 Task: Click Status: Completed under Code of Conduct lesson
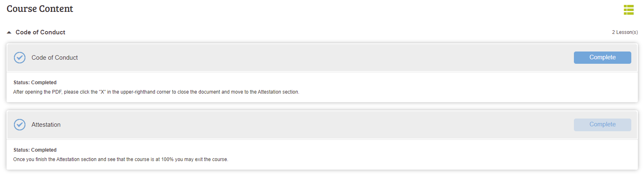pyautogui.click(x=35, y=83)
